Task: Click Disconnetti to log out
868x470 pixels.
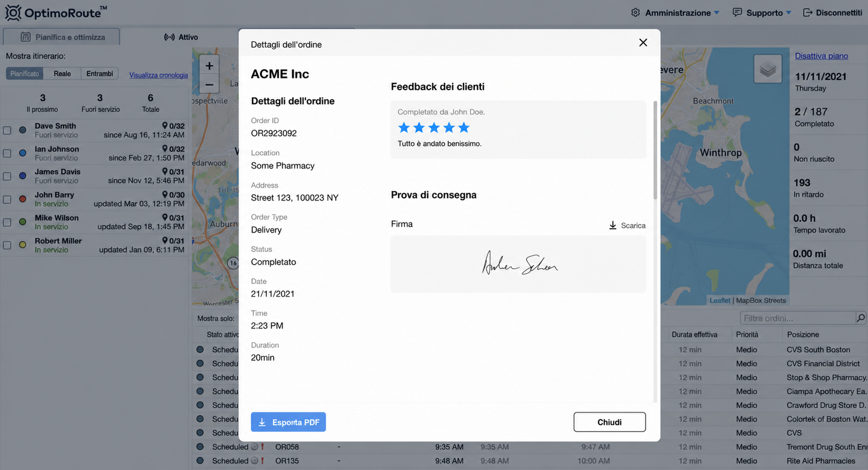Action: [x=833, y=12]
